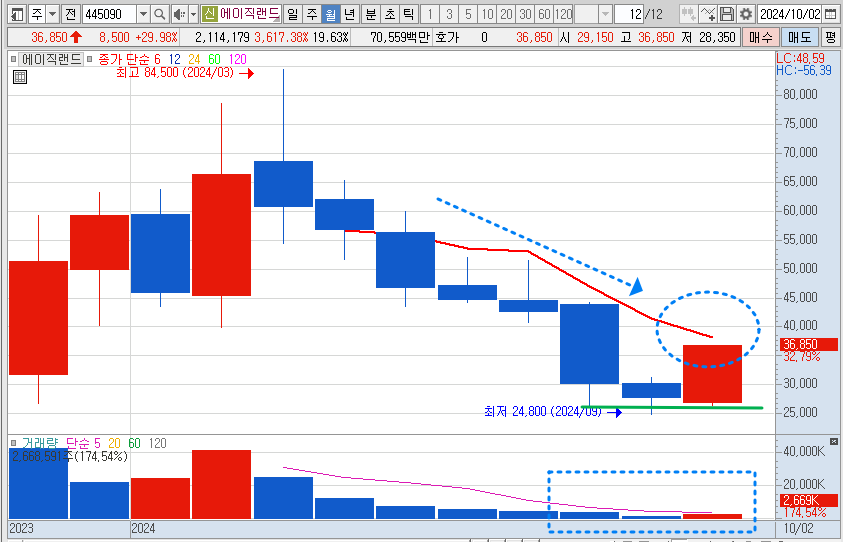
Task: Click the speaker sound icon
Action: tap(179, 14)
